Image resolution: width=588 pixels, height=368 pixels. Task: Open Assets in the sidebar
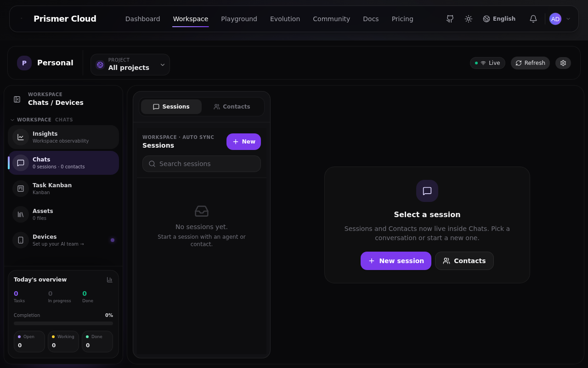pos(63,214)
